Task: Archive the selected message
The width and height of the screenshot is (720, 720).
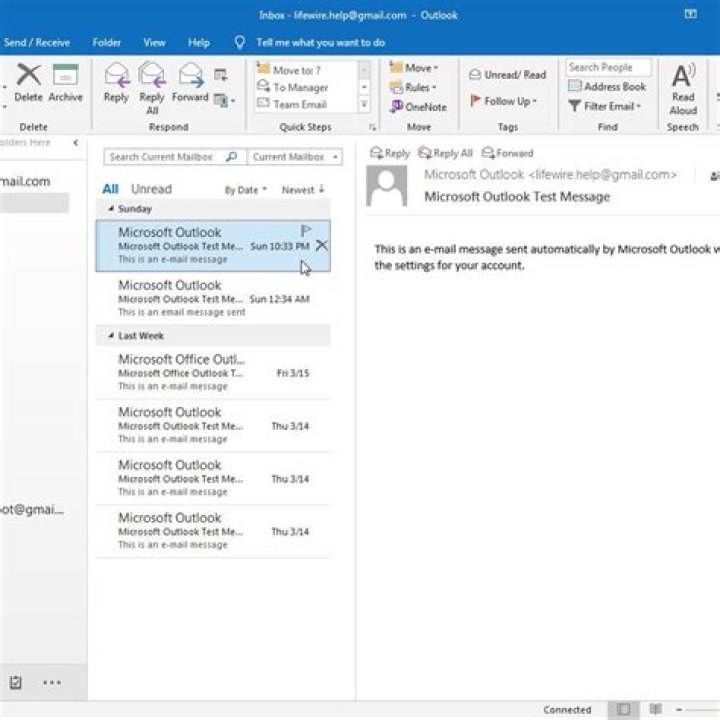Action: (65, 83)
